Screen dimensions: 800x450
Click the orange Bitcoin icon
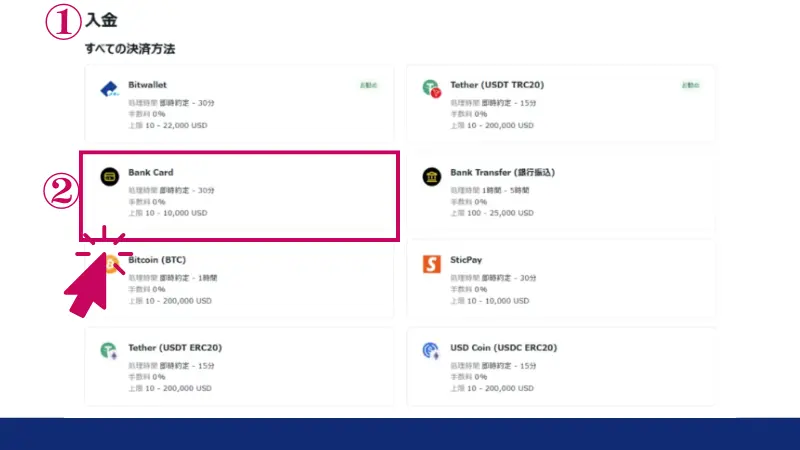pyautogui.click(x=112, y=263)
